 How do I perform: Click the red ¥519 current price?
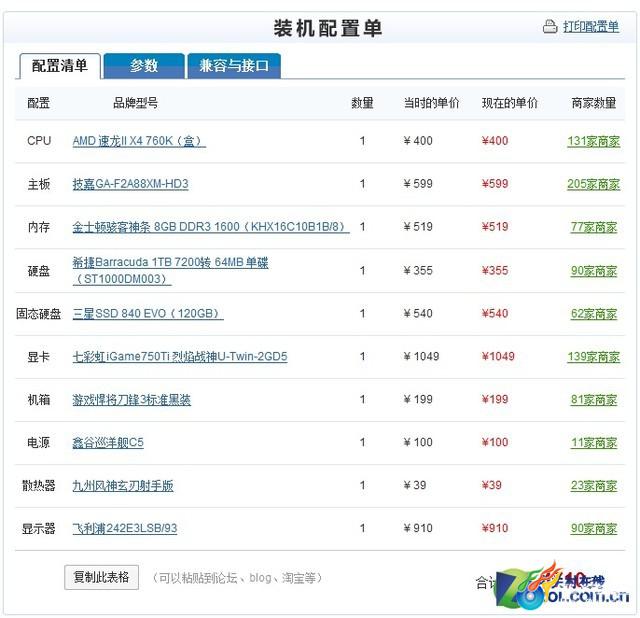click(495, 227)
